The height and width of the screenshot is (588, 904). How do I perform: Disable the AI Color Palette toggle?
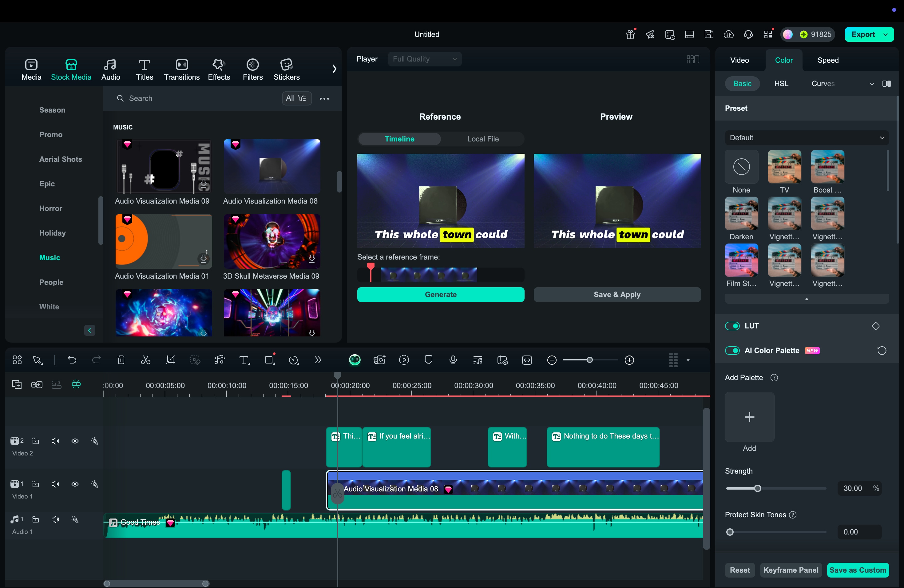(x=732, y=350)
